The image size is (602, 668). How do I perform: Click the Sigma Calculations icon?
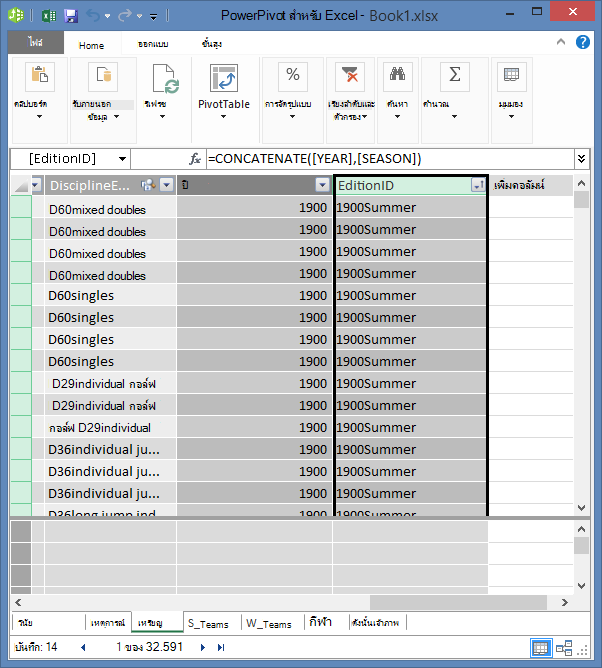(455, 77)
